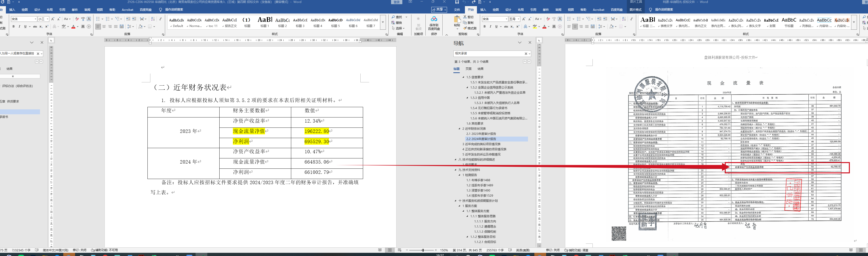This screenshot has width=868, height=256.
Task: Toggle superscript in the left Word window
Action: click(x=47, y=27)
